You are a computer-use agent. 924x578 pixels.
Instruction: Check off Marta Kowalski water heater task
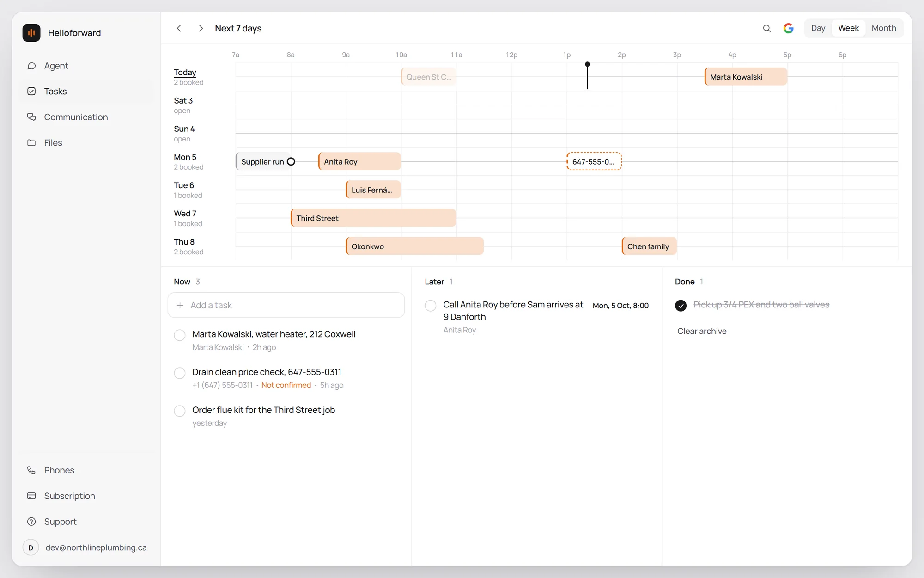[x=180, y=335]
